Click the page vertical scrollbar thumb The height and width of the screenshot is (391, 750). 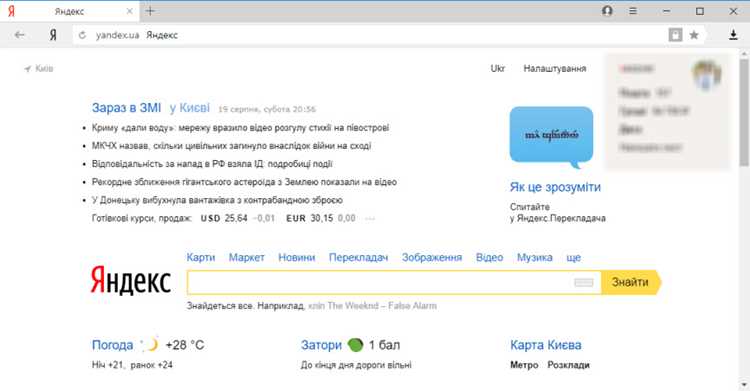[x=744, y=112]
